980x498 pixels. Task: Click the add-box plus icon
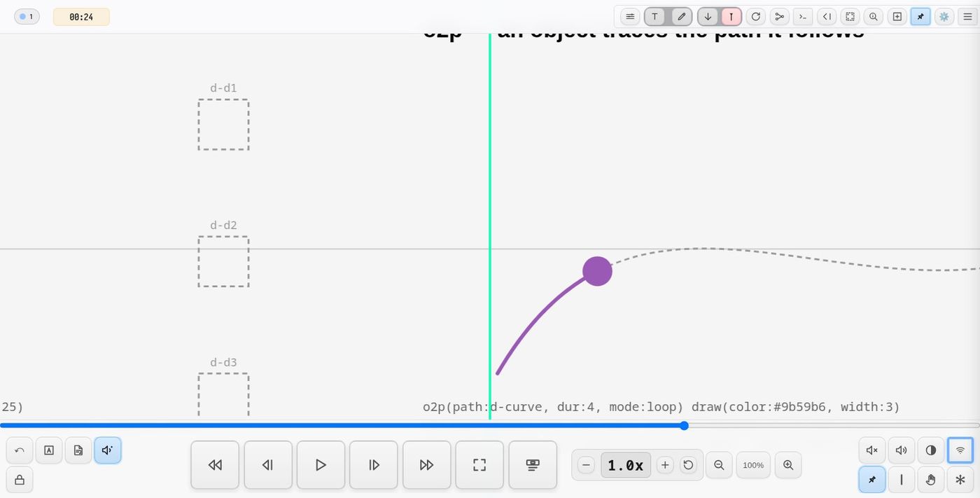coord(897,17)
